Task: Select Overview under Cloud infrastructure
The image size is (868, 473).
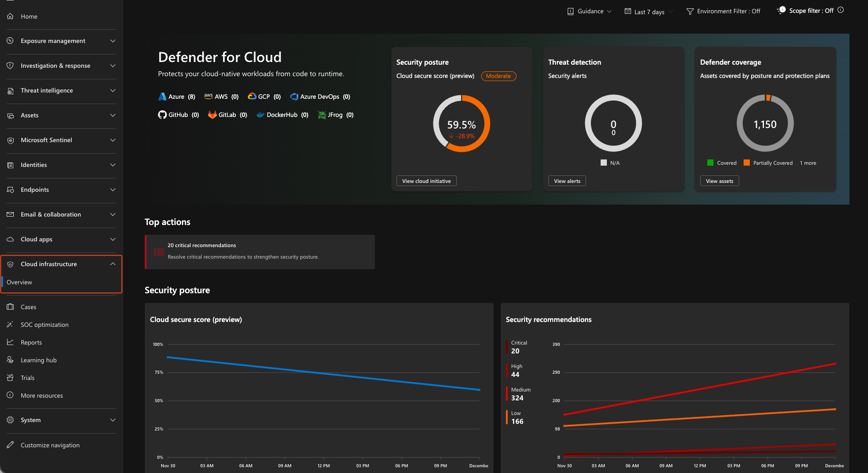Action: 19,282
